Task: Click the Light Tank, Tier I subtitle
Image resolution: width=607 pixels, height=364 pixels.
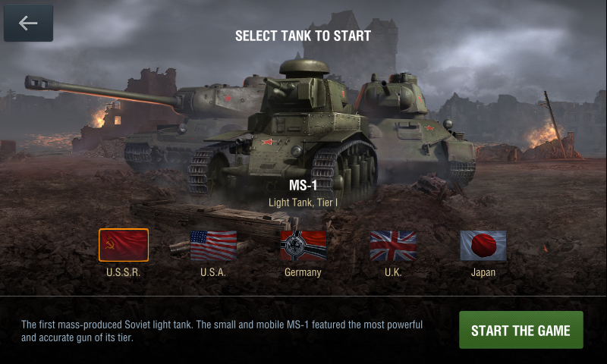Action: tap(303, 202)
